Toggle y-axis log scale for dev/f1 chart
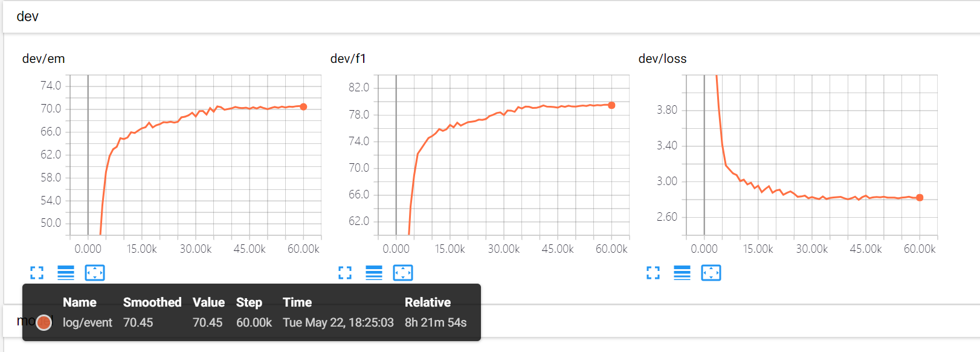The width and height of the screenshot is (980, 352). (x=374, y=273)
